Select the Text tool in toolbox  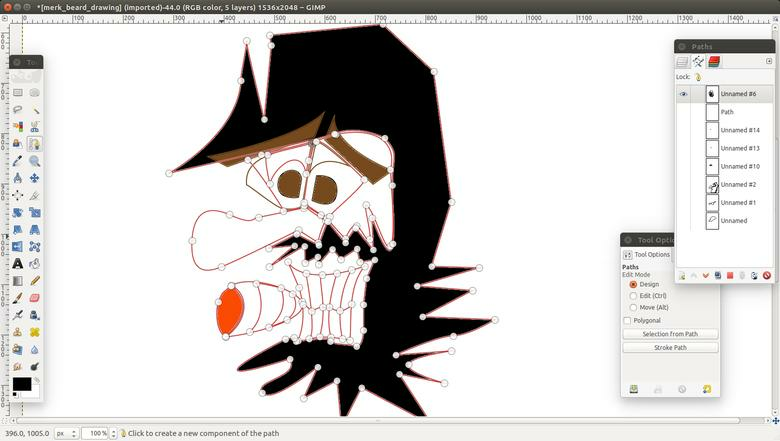point(18,264)
